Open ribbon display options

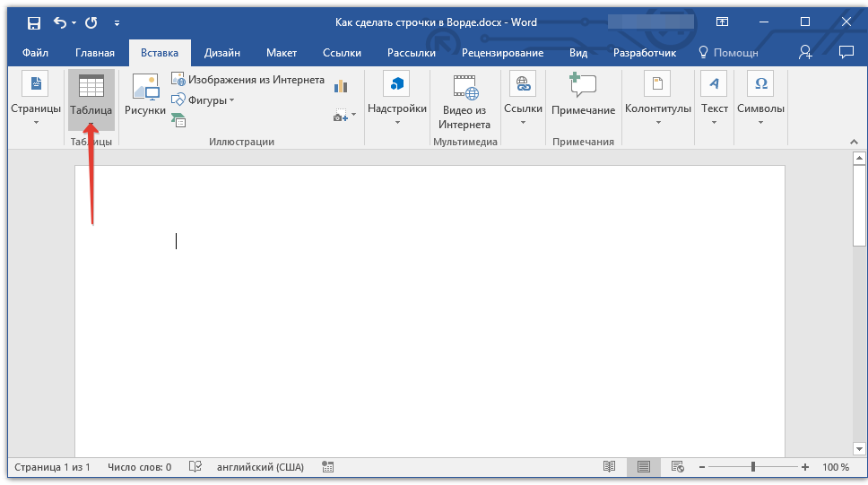coord(722,22)
